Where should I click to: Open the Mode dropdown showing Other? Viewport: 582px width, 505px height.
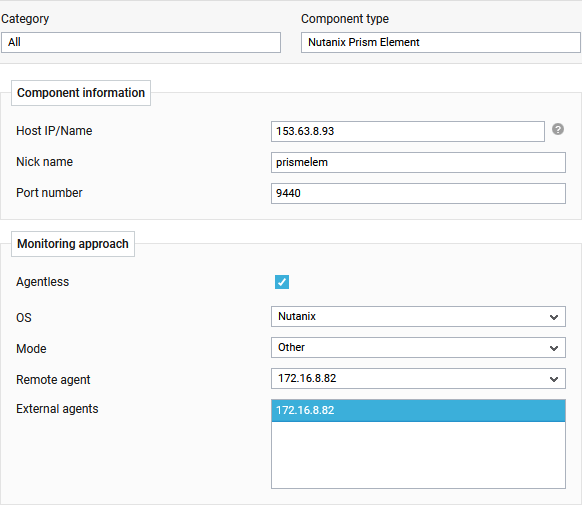(418, 348)
